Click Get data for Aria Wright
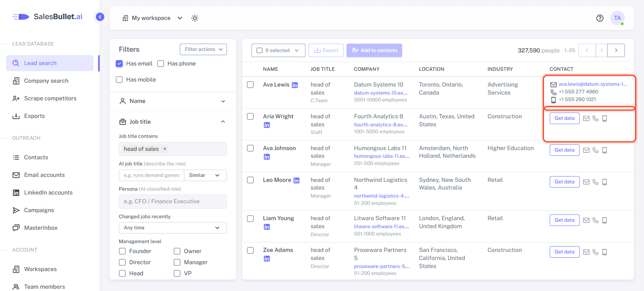The image size is (644, 291). [564, 118]
